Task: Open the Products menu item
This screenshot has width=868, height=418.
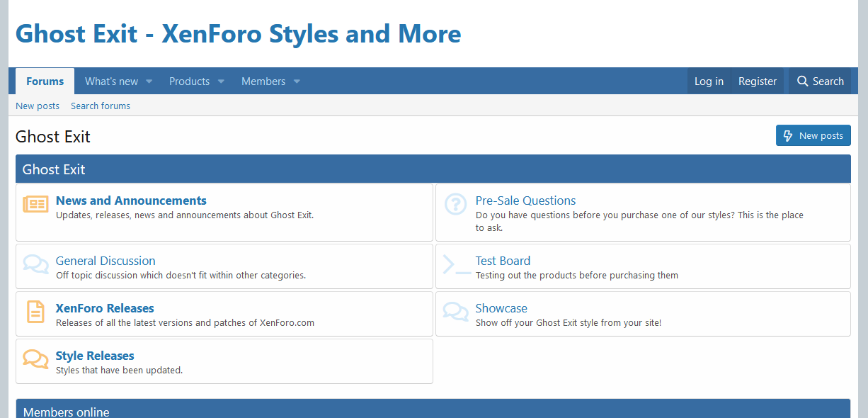Action: pos(189,81)
